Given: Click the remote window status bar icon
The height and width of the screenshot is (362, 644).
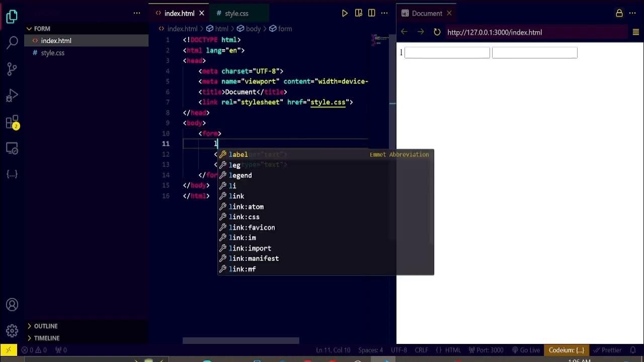Looking at the screenshot, I should click(8, 350).
